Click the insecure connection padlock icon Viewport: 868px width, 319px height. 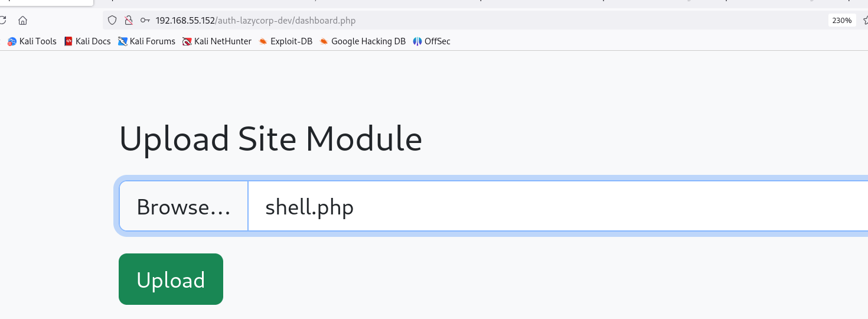tap(128, 20)
